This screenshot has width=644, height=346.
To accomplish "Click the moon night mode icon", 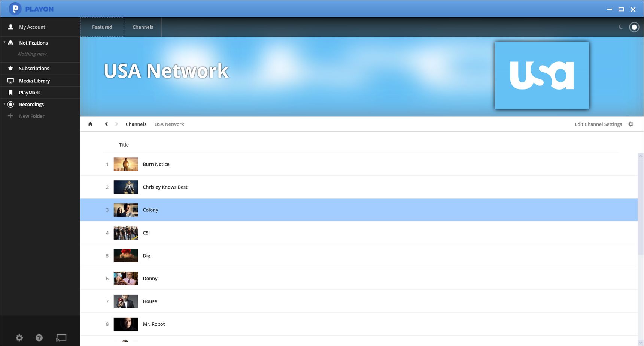I will point(620,27).
